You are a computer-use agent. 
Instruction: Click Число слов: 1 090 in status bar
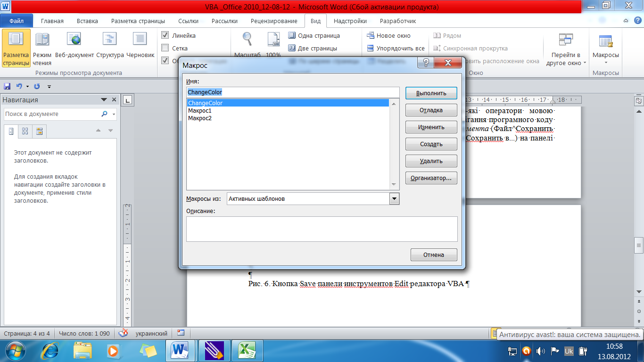[x=85, y=333]
